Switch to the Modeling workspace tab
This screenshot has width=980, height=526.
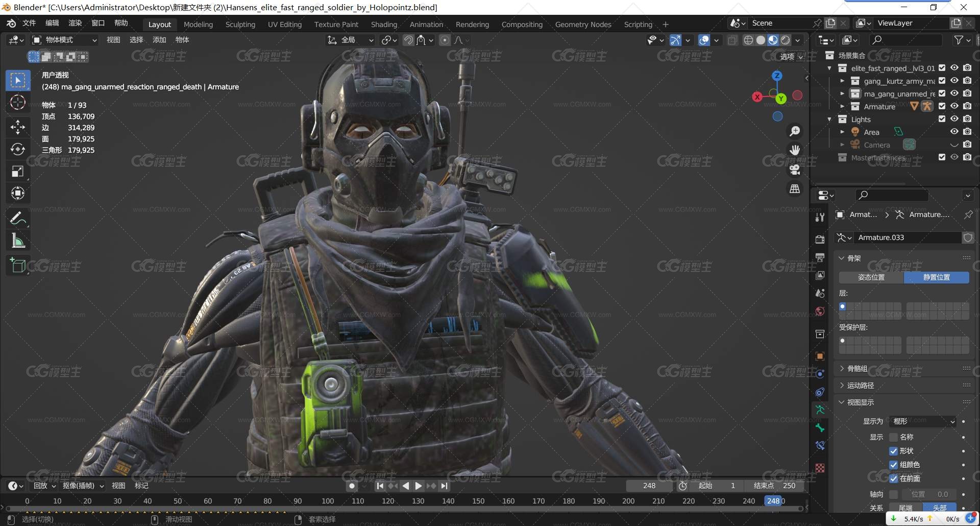point(198,25)
